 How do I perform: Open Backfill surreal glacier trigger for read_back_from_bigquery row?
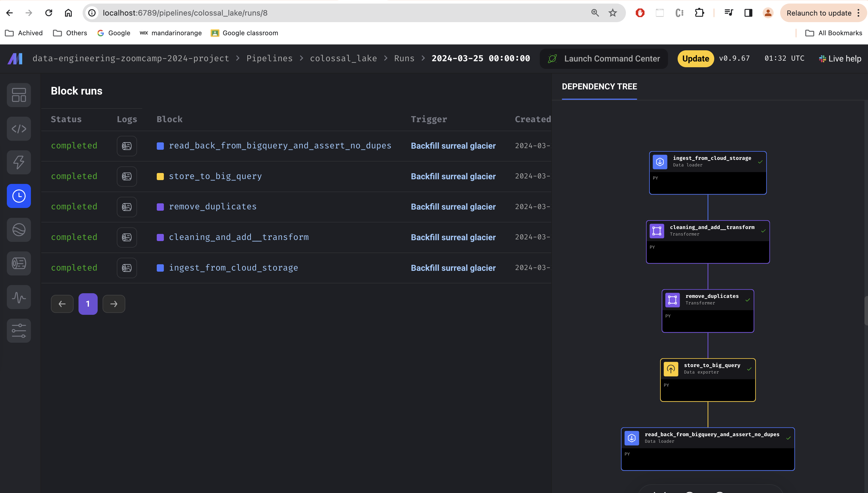pos(453,146)
